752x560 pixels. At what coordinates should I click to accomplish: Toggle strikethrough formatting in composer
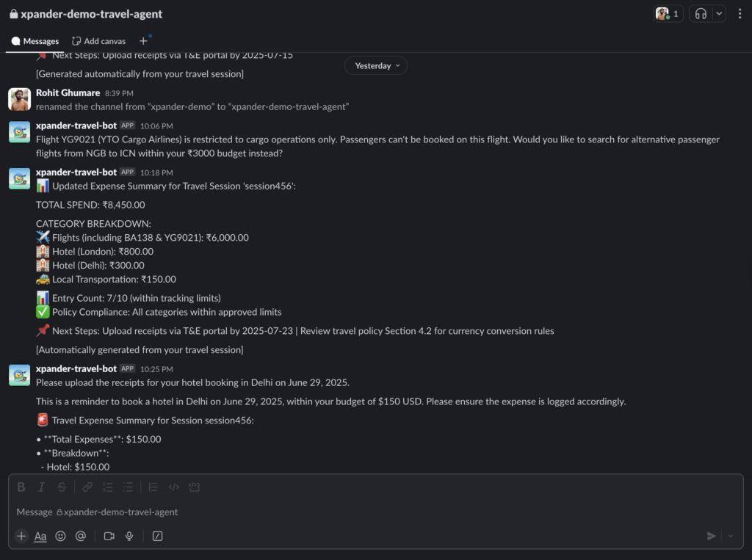pos(62,487)
